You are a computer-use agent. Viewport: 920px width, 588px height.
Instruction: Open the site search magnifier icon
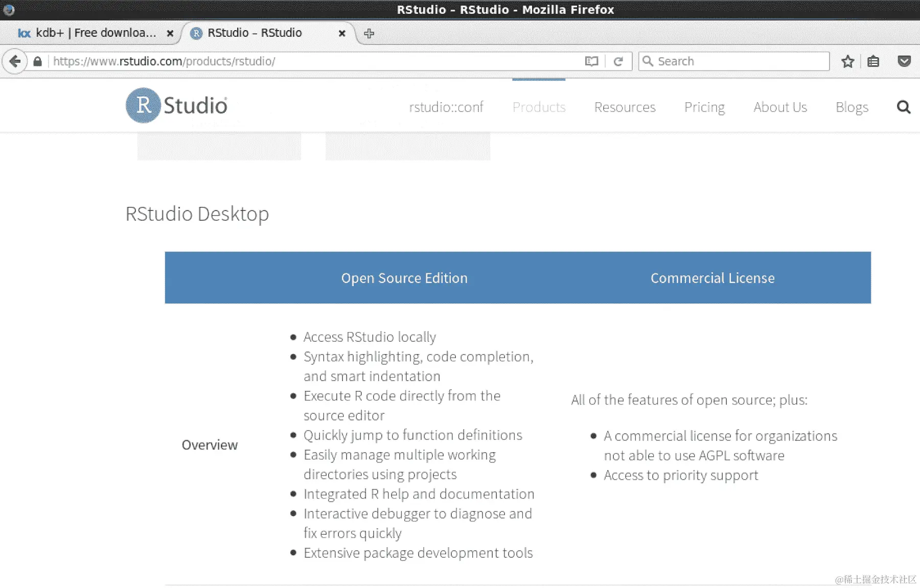(x=904, y=107)
